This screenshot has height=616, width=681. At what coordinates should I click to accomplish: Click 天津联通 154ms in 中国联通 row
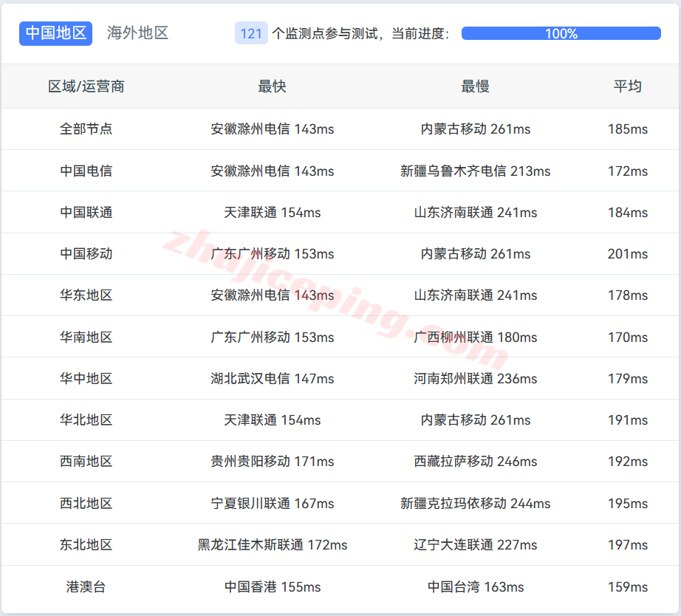273,213
